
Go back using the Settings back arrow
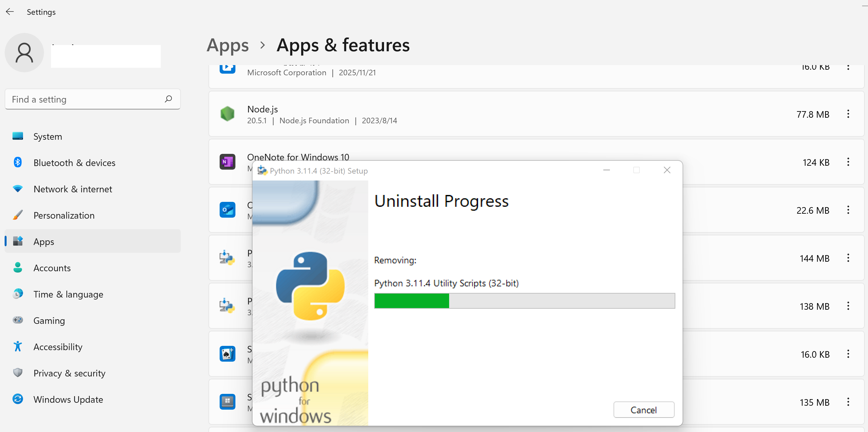[x=10, y=12]
